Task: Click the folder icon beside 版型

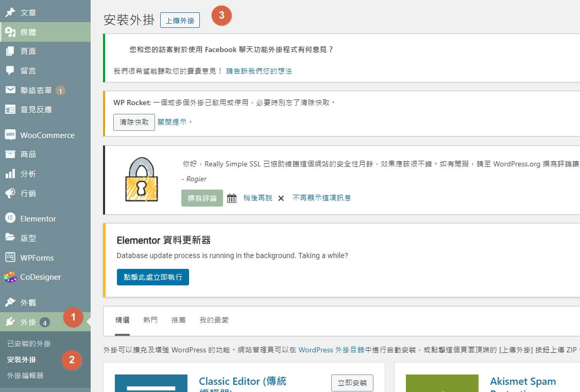Action: pyautogui.click(x=10, y=237)
